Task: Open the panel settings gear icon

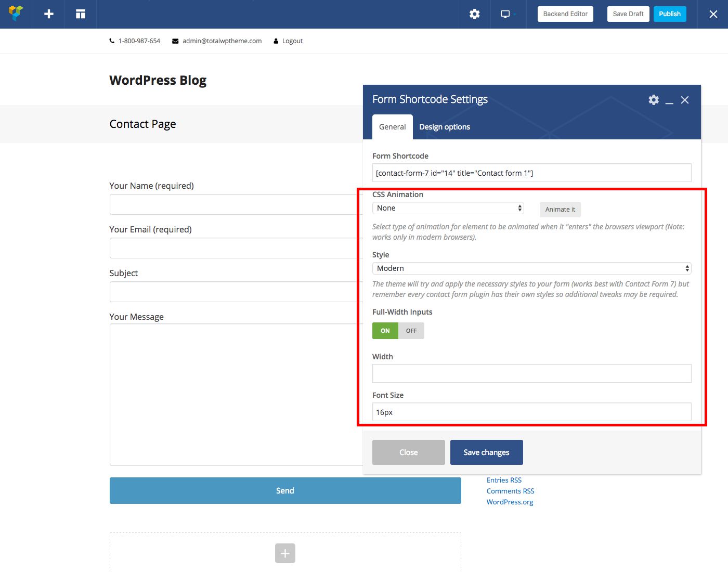Action: [654, 100]
